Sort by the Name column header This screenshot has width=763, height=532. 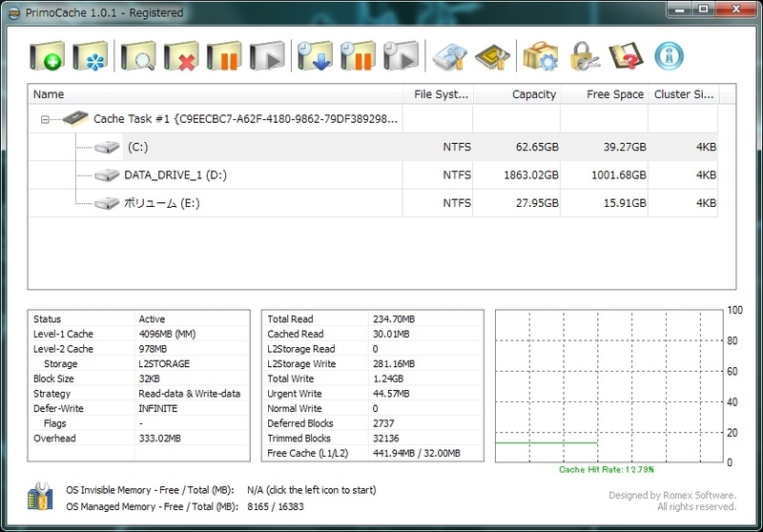click(216, 94)
